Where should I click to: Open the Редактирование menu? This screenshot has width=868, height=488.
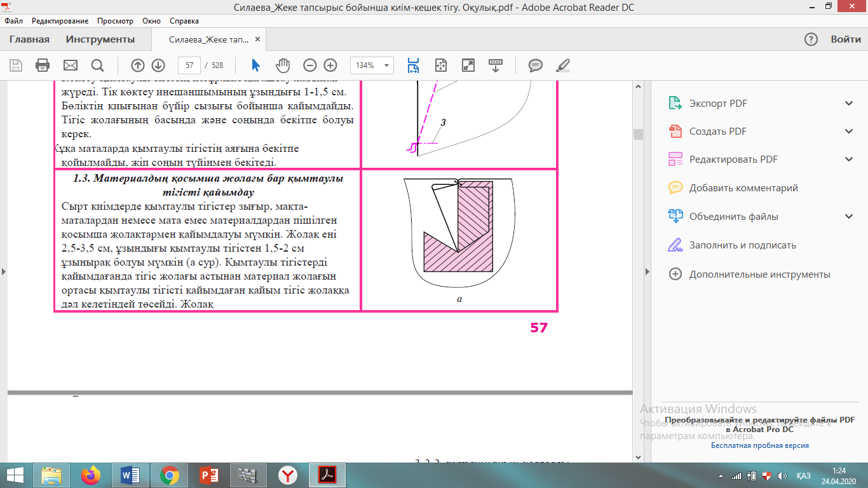(60, 21)
